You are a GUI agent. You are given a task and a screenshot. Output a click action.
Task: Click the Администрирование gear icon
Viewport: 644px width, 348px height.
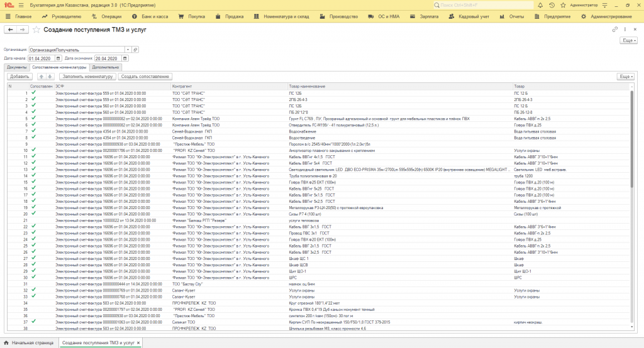coord(584,16)
